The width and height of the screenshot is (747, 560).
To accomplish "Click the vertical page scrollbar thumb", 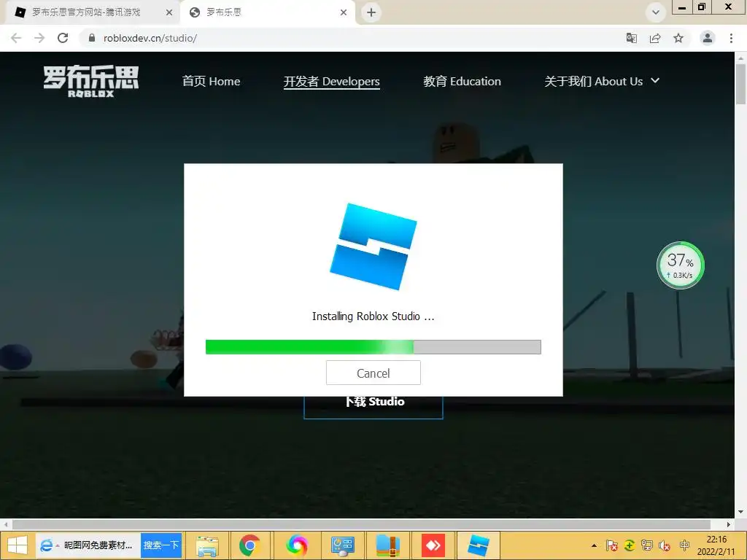I will click(740, 84).
